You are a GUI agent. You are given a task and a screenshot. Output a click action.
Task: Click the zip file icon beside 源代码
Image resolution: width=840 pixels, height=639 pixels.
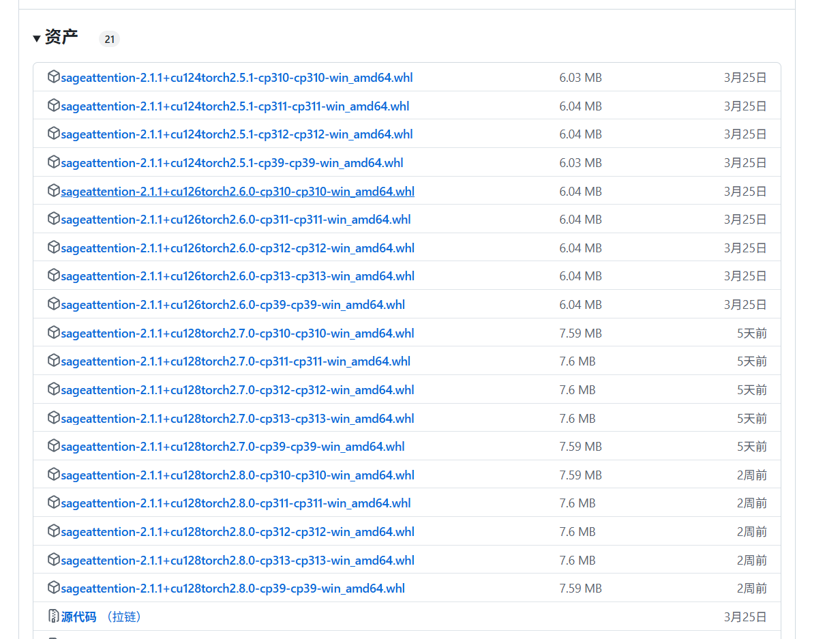54,616
